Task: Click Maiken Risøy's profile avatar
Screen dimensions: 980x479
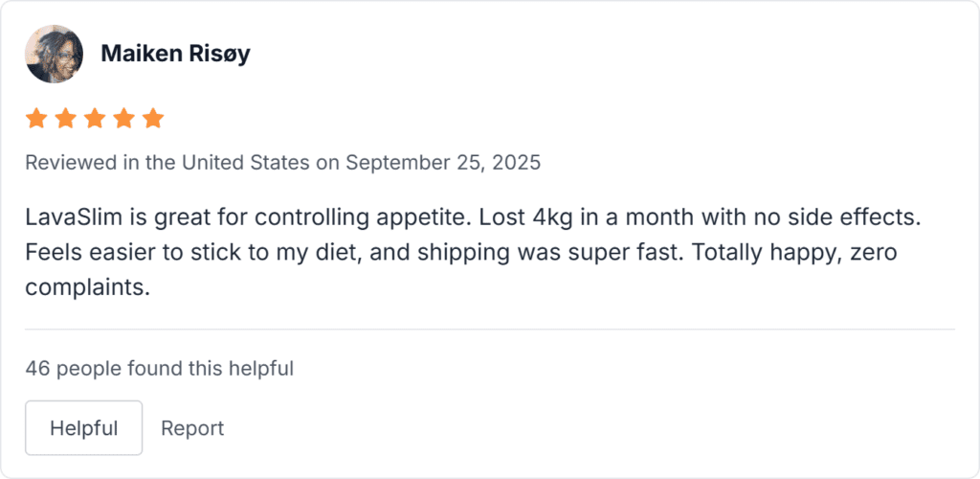Action: point(54,54)
